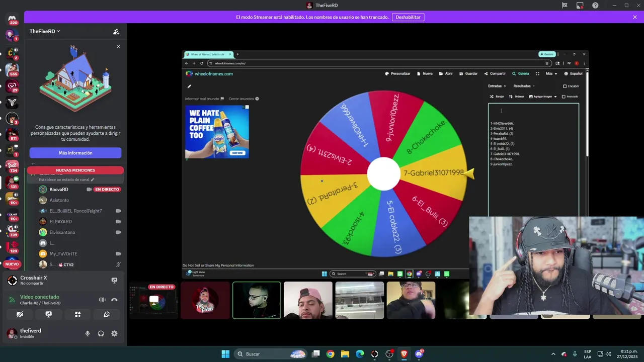Image resolution: width=644 pixels, height=362 pixels.
Task: Click the EN DIRECTO stream thumbnail tile
Action: [153, 301]
